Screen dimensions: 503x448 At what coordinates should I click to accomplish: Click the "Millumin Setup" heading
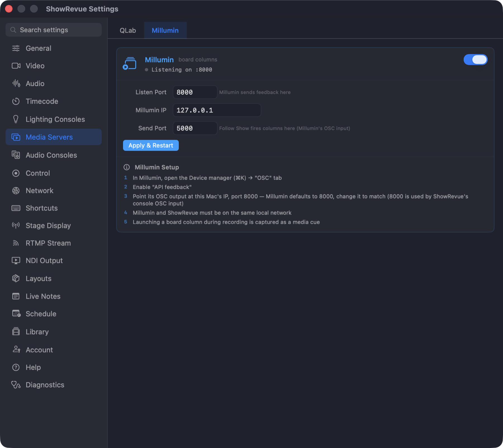click(157, 167)
